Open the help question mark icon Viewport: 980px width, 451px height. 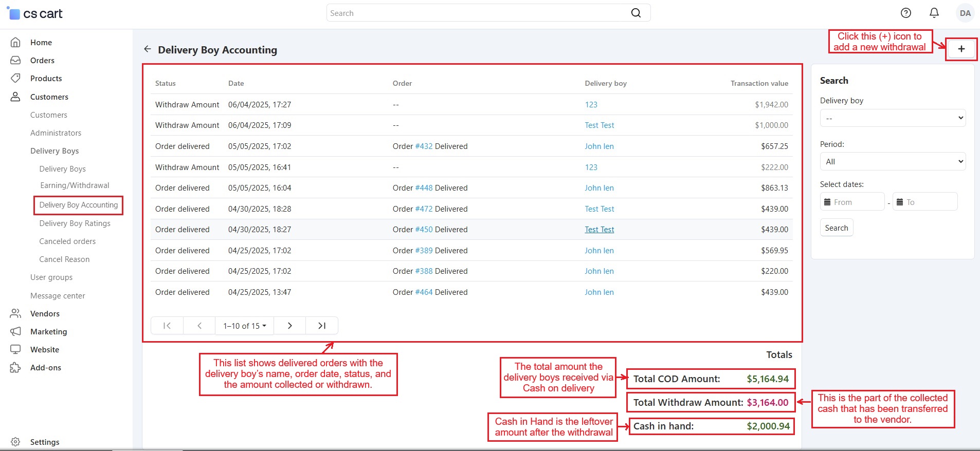click(x=906, y=13)
